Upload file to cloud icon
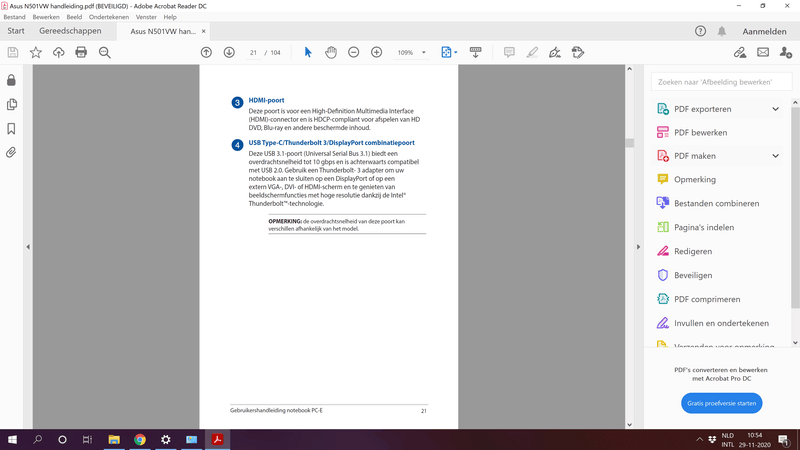Screen dimensions: 800x450 coord(59,53)
